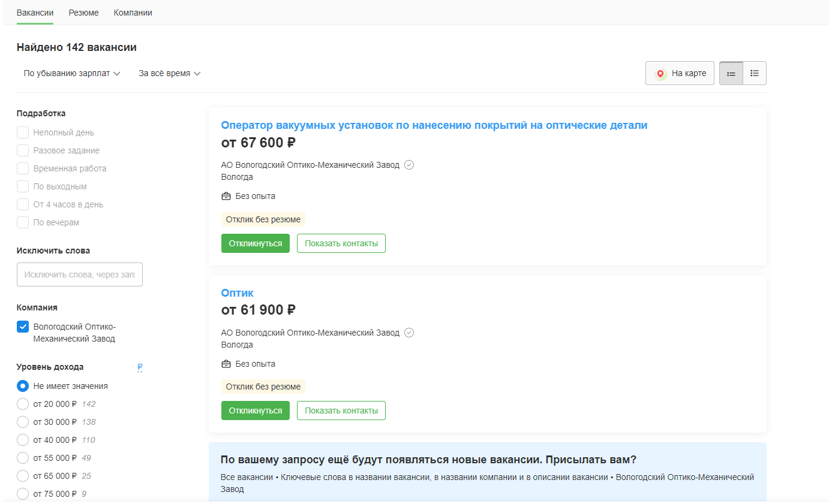Go to the Компании tab

point(133,13)
